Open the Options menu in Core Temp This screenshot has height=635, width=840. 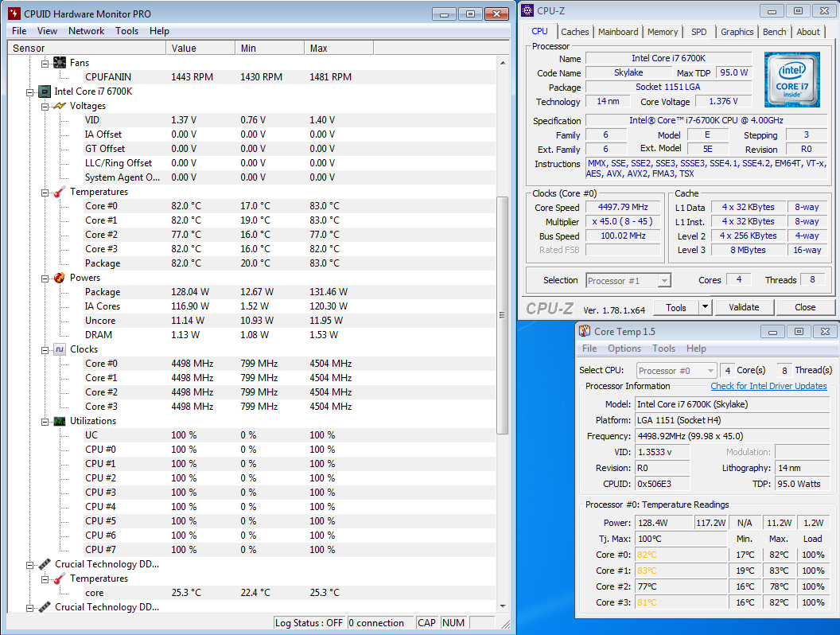click(624, 349)
